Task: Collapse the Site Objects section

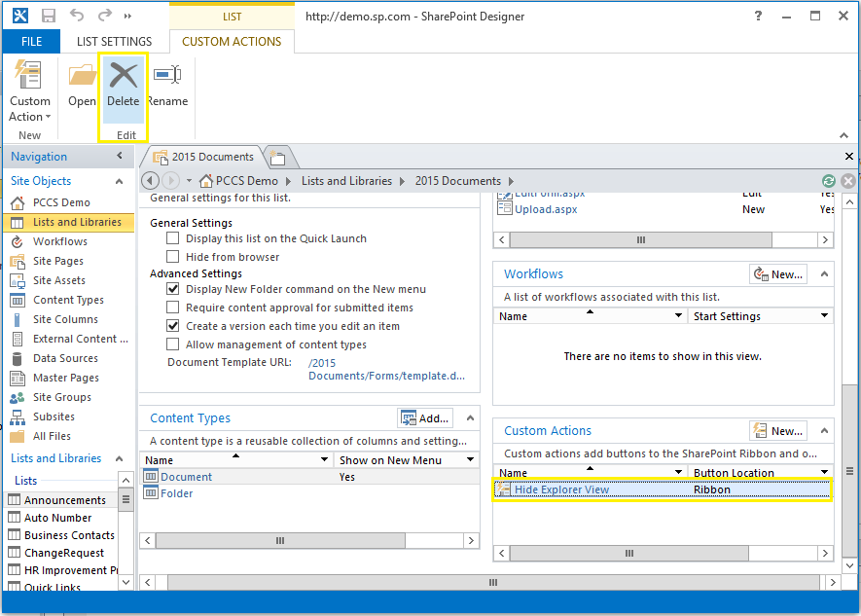Action: click(119, 181)
